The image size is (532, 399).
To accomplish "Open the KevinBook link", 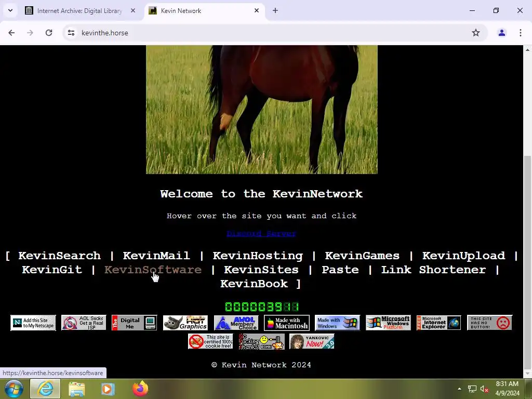I will tap(254, 284).
